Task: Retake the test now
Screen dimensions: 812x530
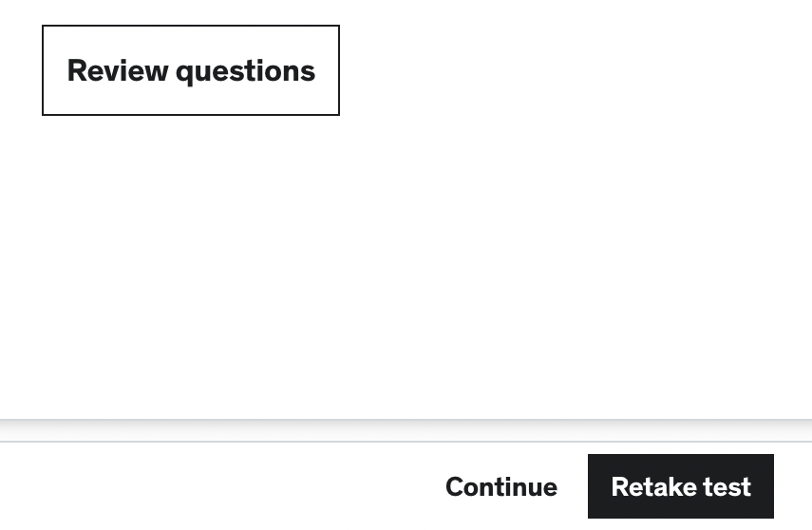Action: [680, 487]
